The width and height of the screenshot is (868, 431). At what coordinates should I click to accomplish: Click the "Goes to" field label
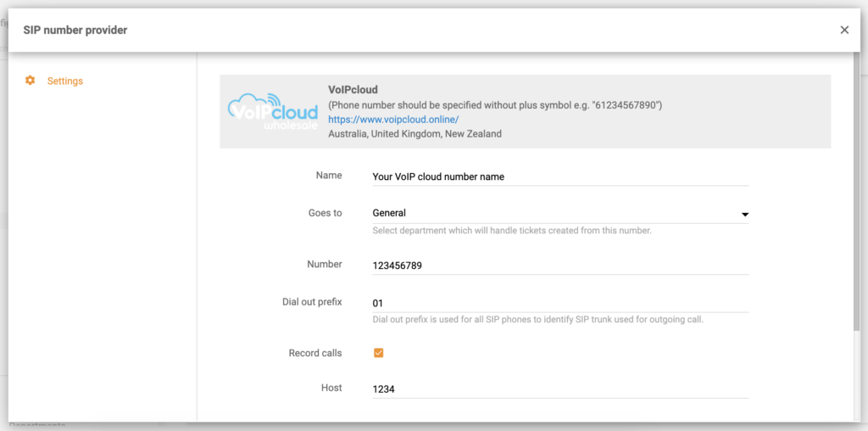[325, 213]
